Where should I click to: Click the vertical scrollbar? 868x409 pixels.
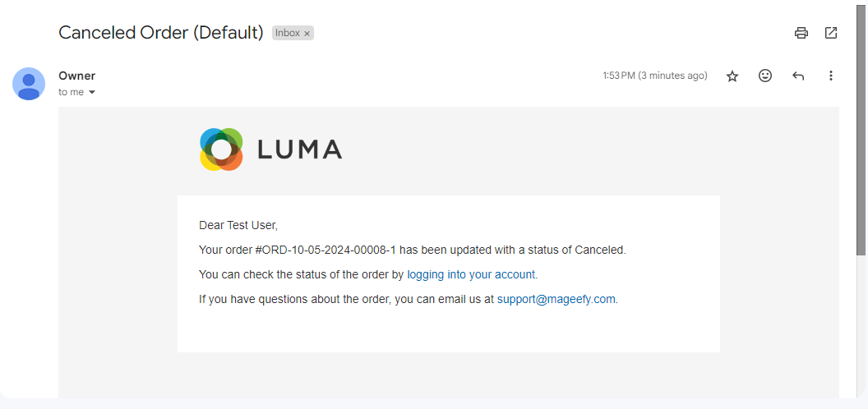(x=861, y=131)
